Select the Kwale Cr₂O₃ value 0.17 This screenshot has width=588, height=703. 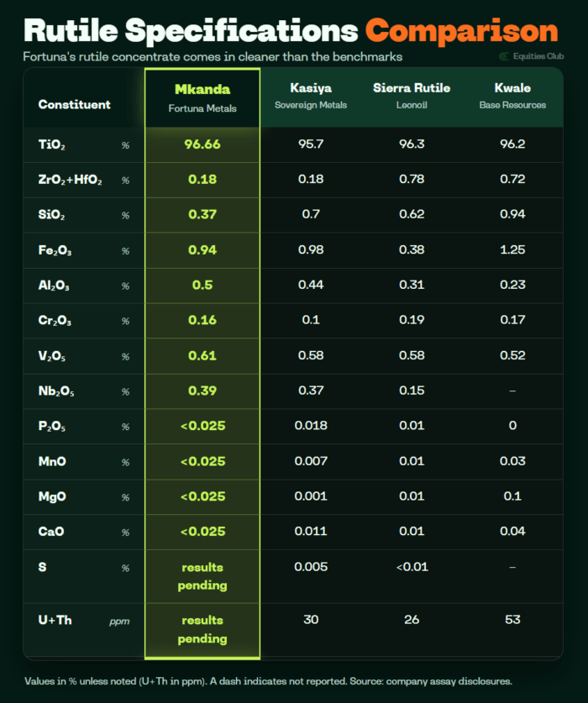[x=512, y=319]
